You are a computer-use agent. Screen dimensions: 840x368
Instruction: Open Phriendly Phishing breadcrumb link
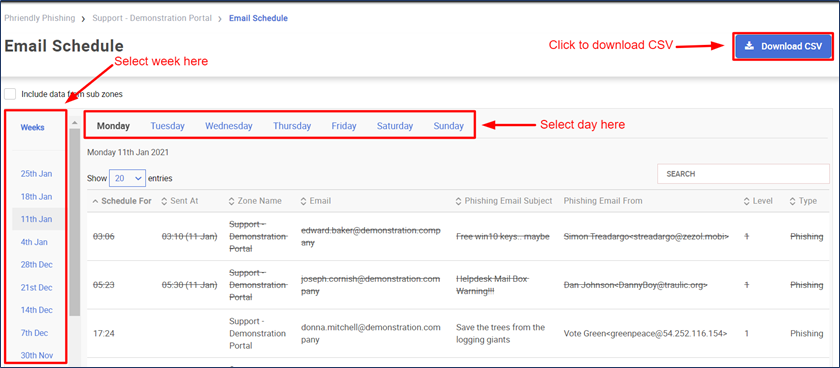[x=40, y=18]
